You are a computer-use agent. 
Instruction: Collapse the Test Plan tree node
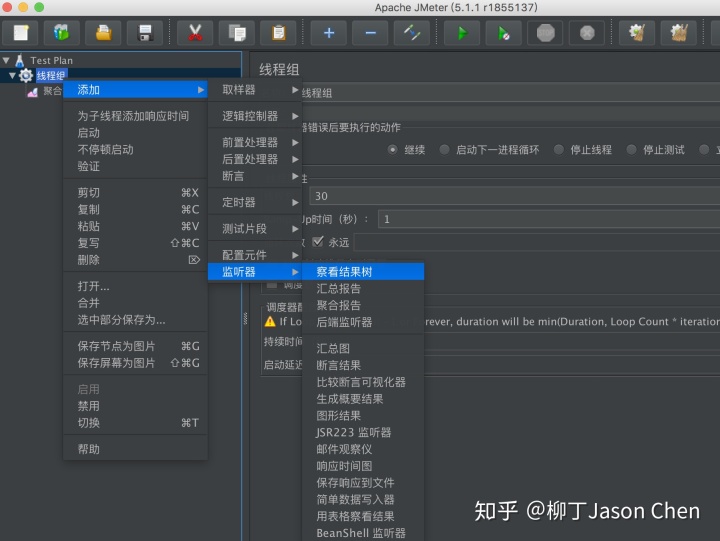click(6, 60)
